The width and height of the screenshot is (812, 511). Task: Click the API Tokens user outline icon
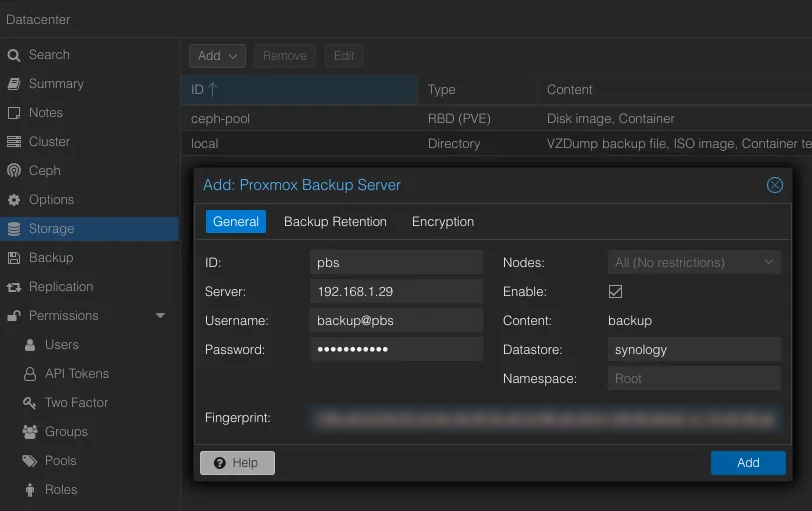(30, 374)
